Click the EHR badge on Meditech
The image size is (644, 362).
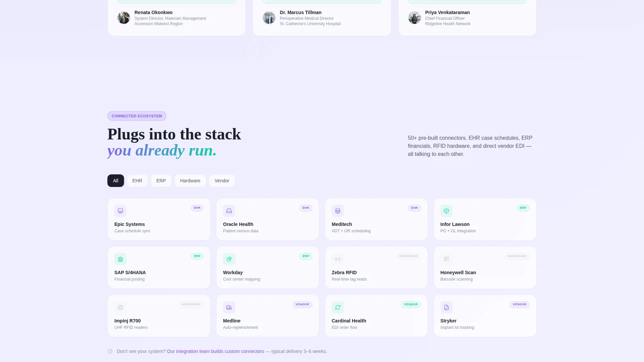point(415,208)
